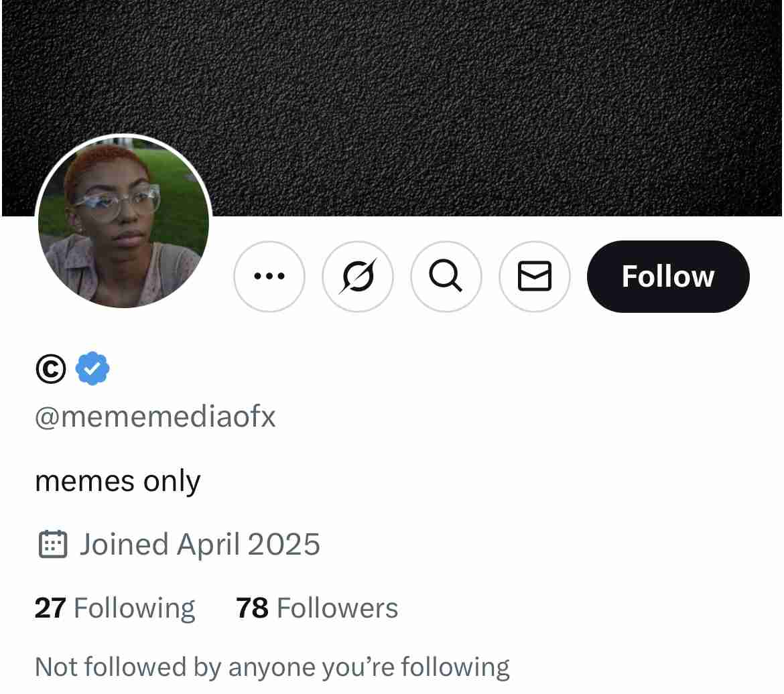Click the blue verified checkmark badge

(92, 368)
